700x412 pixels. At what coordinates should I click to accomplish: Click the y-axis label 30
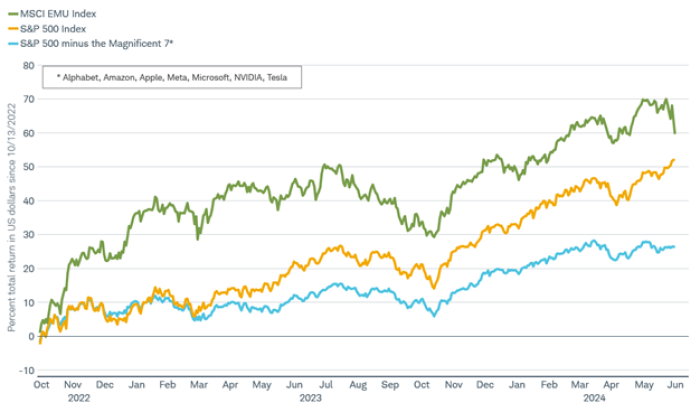29,235
